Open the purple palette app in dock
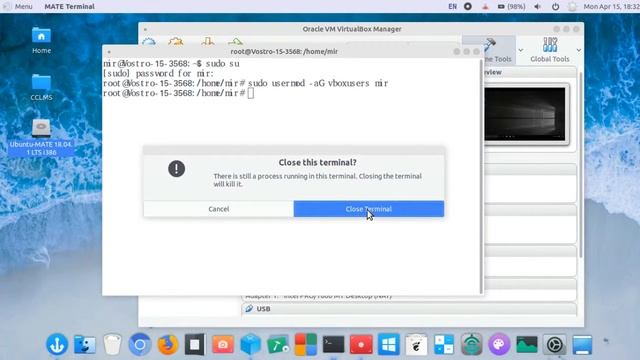Viewport: 640px width, 360px height. tap(499, 344)
